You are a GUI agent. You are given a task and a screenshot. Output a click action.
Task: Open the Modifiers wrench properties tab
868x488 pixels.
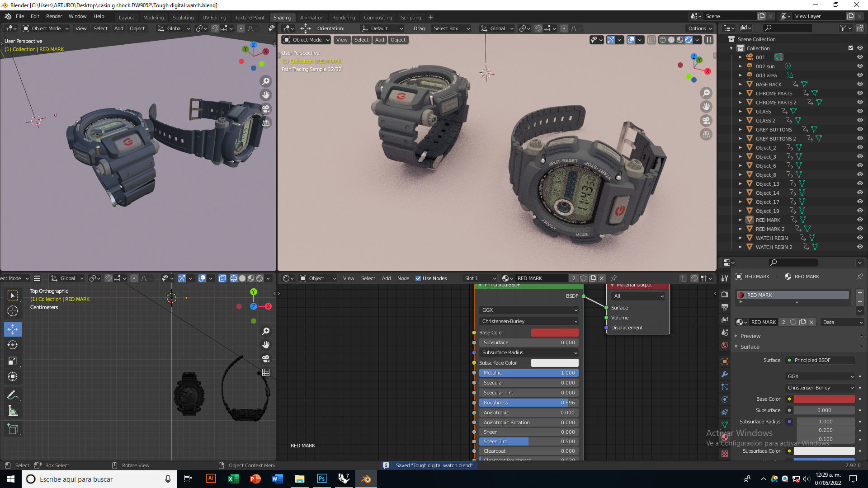pos(725,374)
